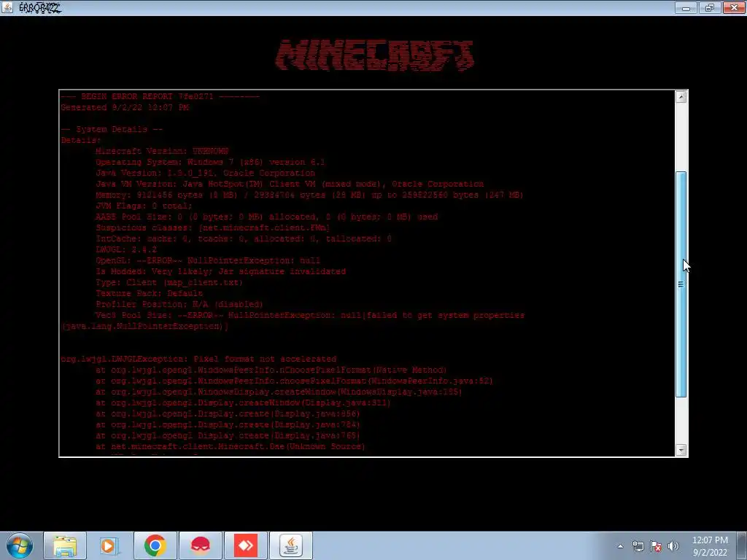Click the vertical scrollbar thumb
747x560 pixels.
pyautogui.click(x=681, y=284)
